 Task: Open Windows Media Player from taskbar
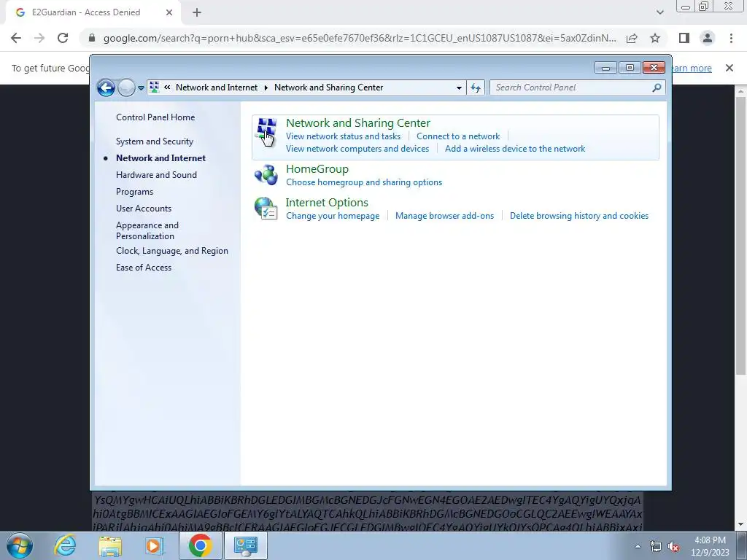(x=155, y=545)
